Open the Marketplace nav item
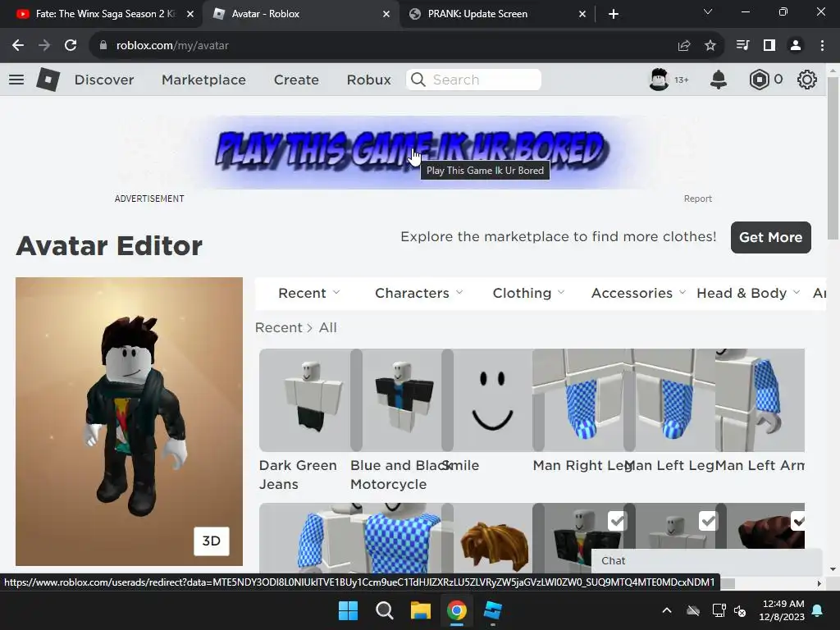 [203, 80]
